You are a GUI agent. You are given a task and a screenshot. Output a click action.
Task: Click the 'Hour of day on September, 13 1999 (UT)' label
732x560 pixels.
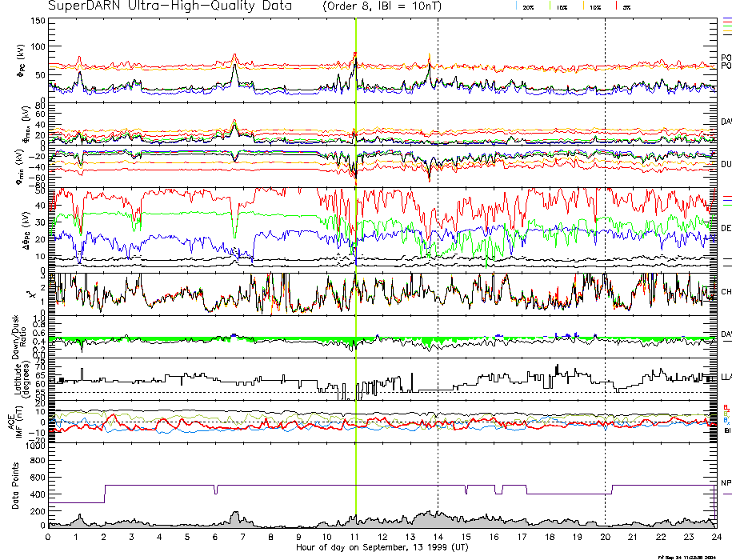point(382,547)
